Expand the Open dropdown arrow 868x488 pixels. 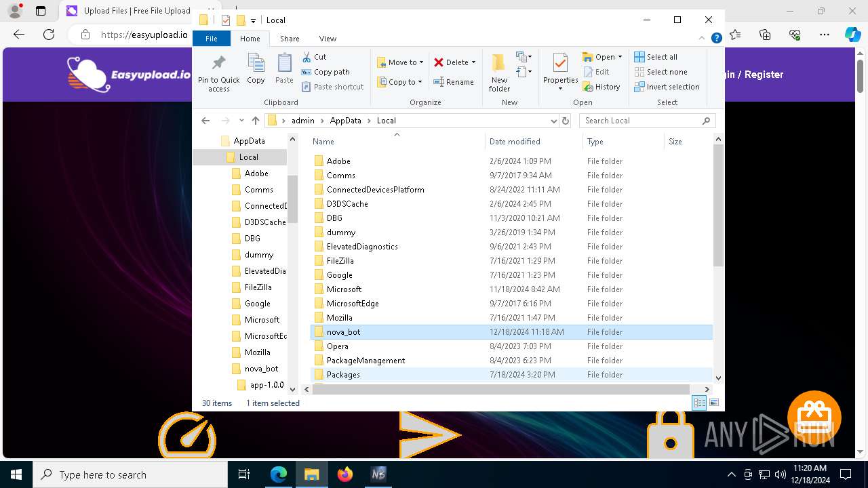click(x=619, y=57)
